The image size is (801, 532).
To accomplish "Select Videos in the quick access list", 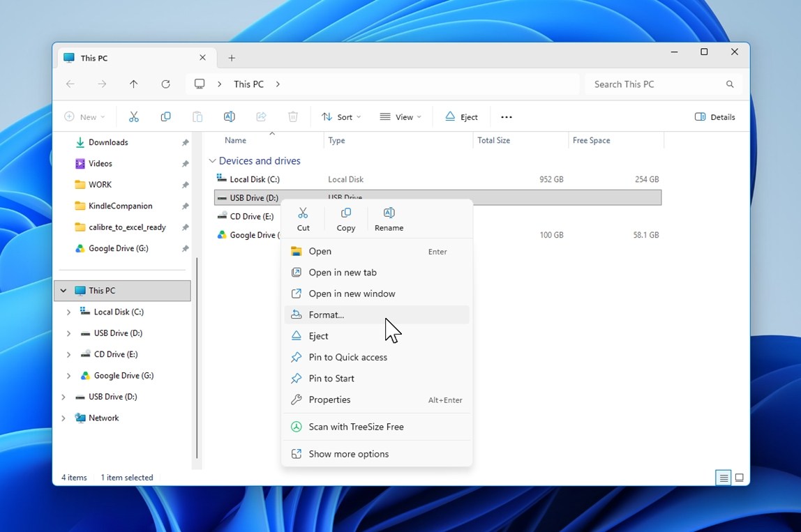I will [100, 163].
